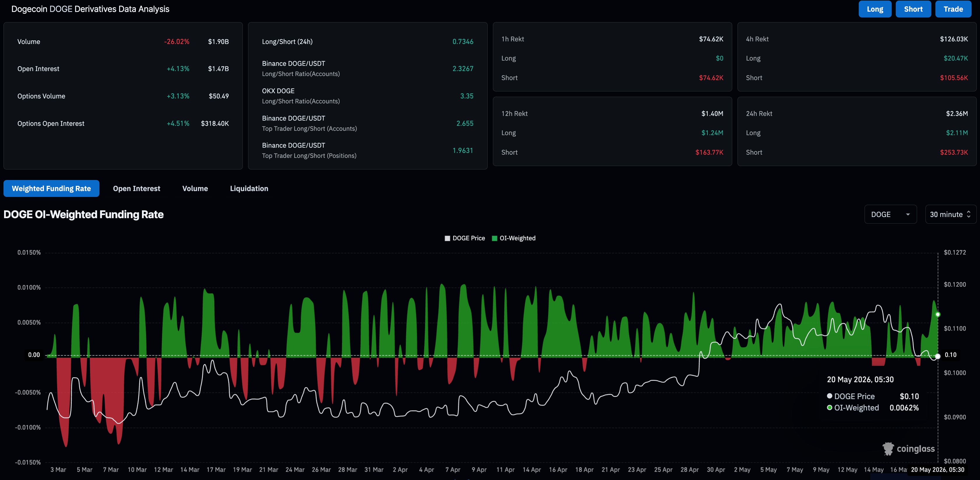The image size is (980, 480).
Task: Click the 0.0150% funding rate axis label
Action: coord(29,253)
